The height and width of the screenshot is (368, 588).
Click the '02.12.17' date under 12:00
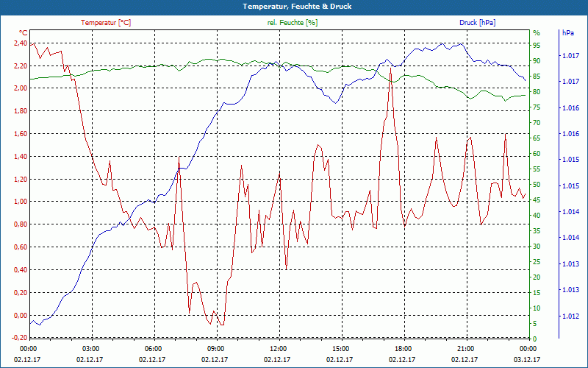point(277,359)
